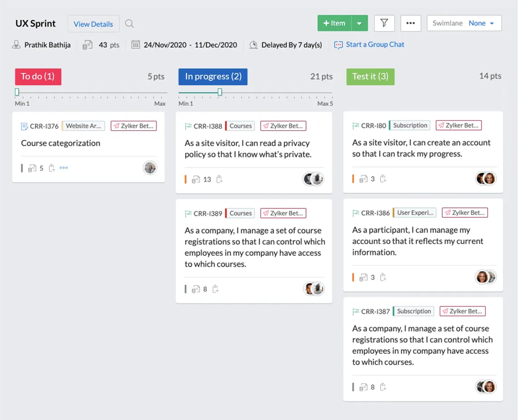Click the Zylker Bet... release tag on CRR-I376
The image size is (518, 420).
coord(134,126)
